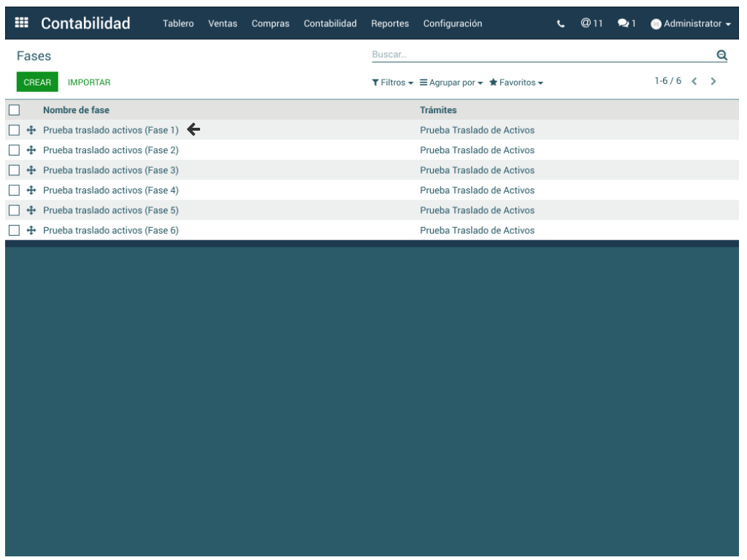This screenshot has width=747, height=560.
Task: Expand the Favoritos dropdown
Action: coord(516,83)
